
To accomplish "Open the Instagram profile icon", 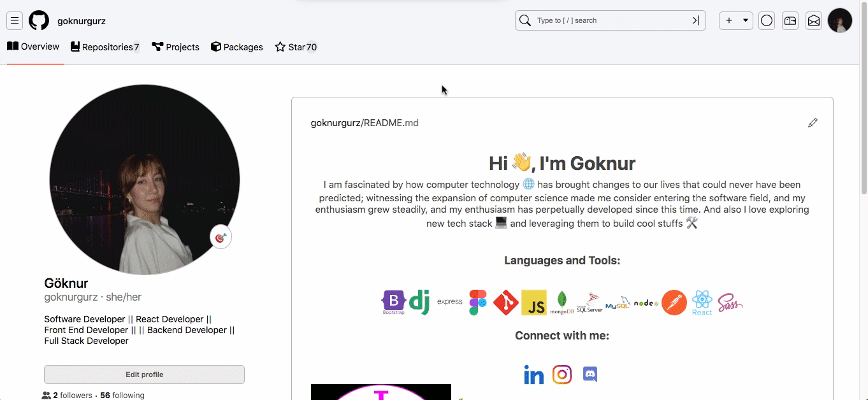I will click(x=562, y=375).
